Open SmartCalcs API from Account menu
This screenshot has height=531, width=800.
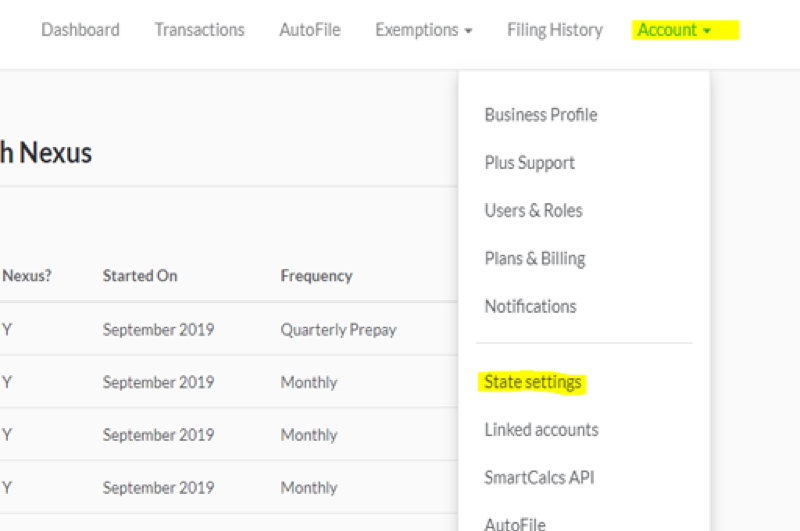tap(540, 478)
